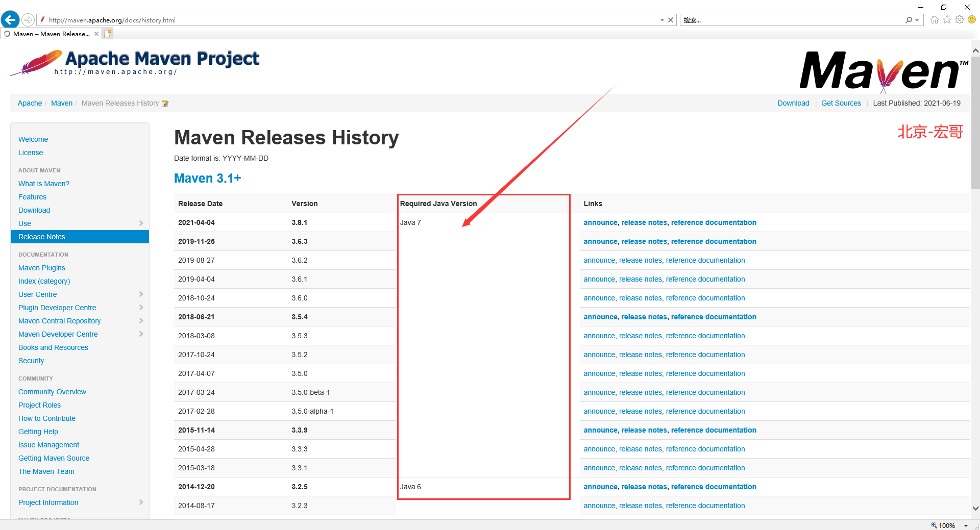Open the License sidebar link
The width and height of the screenshot is (980, 530).
click(31, 153)
